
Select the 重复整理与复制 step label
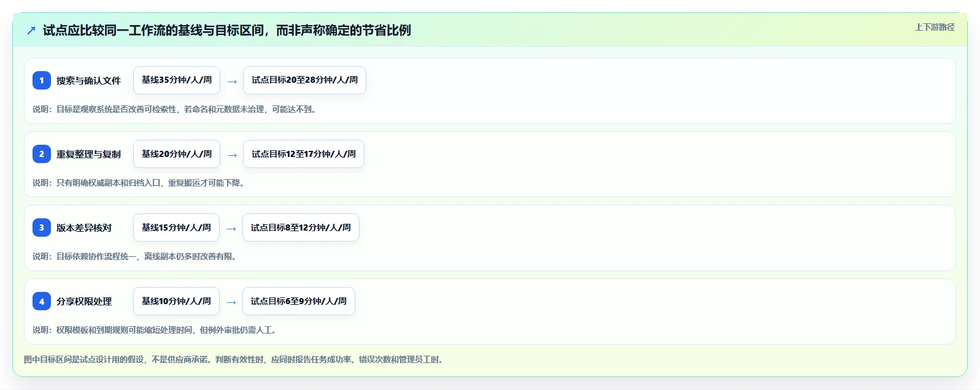click(88, 154)
